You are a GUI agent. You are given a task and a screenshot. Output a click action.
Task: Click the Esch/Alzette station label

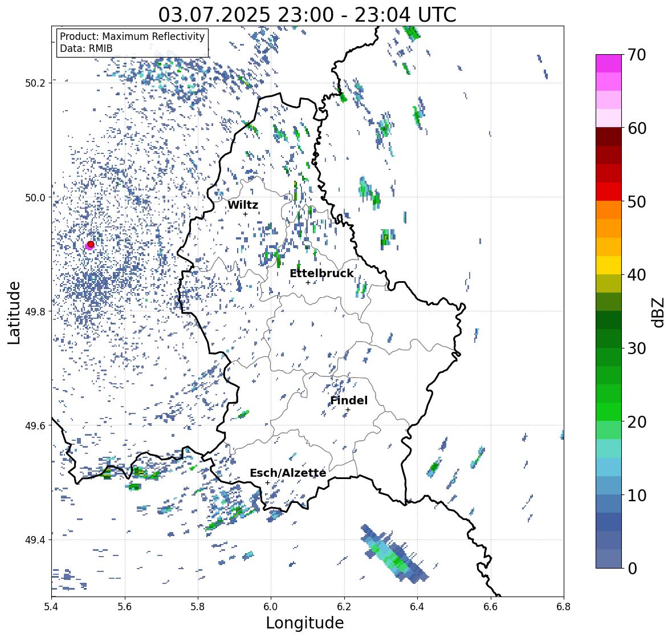click(x=288, y=473)
